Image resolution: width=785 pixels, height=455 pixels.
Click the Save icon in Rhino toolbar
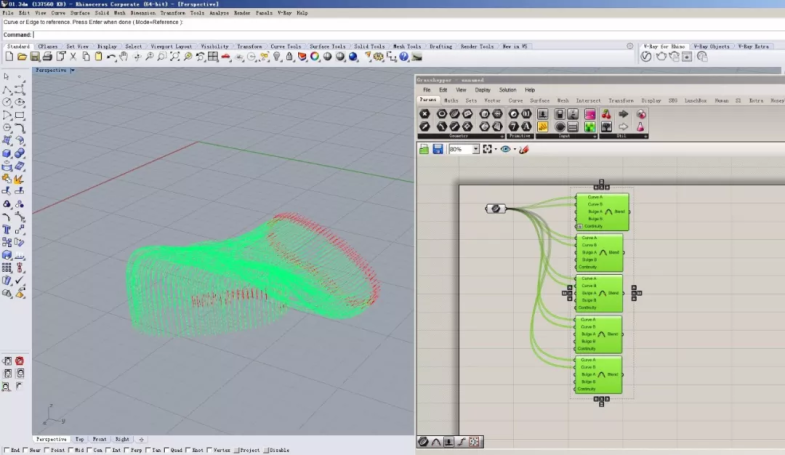coord(35,58)
